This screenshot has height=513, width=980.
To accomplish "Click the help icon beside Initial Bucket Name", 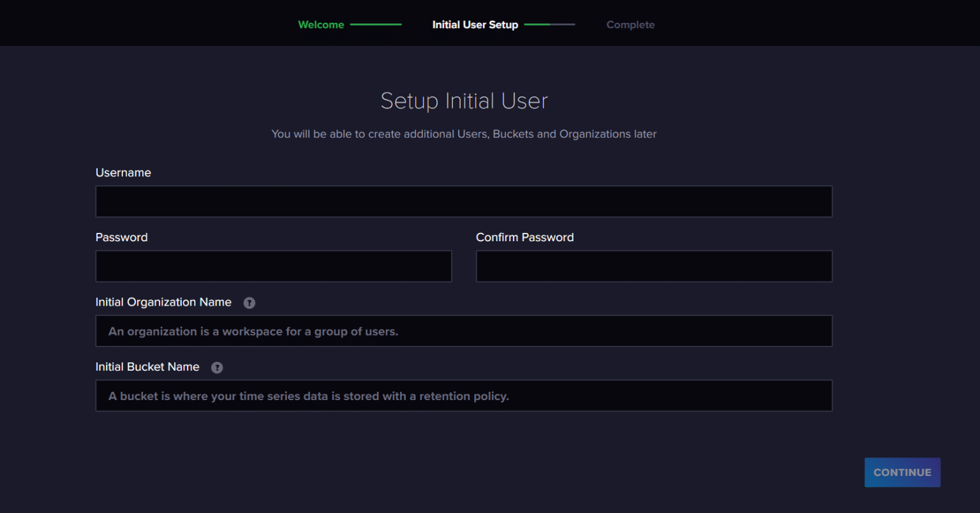I will pos(217,368).
